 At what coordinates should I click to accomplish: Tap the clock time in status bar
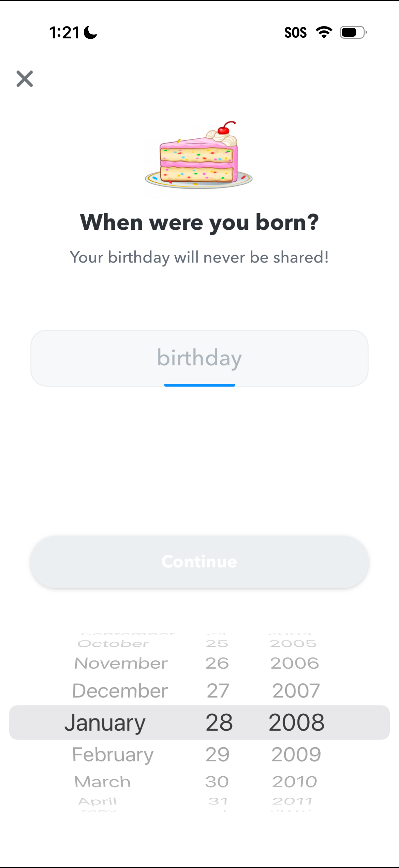[64, 33]
